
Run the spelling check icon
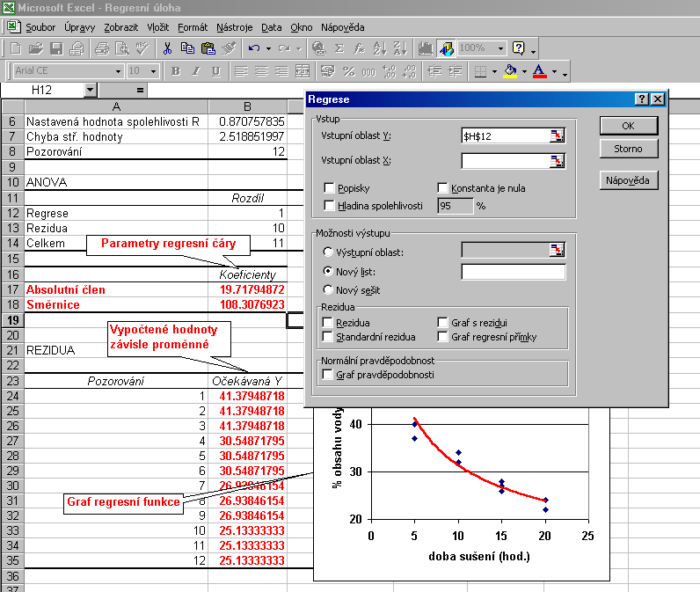[x=142, y=48]
